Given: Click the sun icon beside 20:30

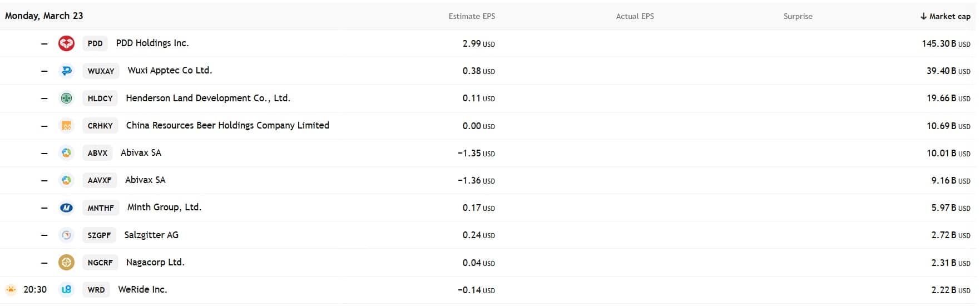Looking at the screenshot, I should (11, 290).
